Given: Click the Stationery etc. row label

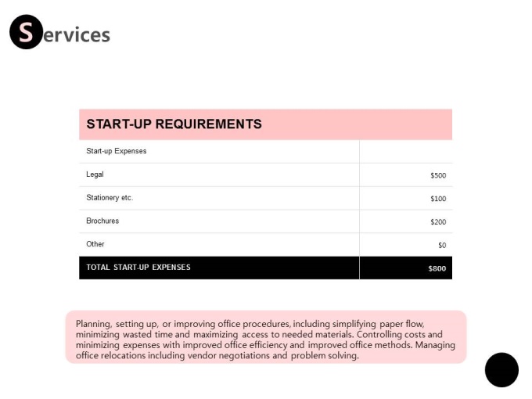Looking at the screenshot, I should [110, 197].
